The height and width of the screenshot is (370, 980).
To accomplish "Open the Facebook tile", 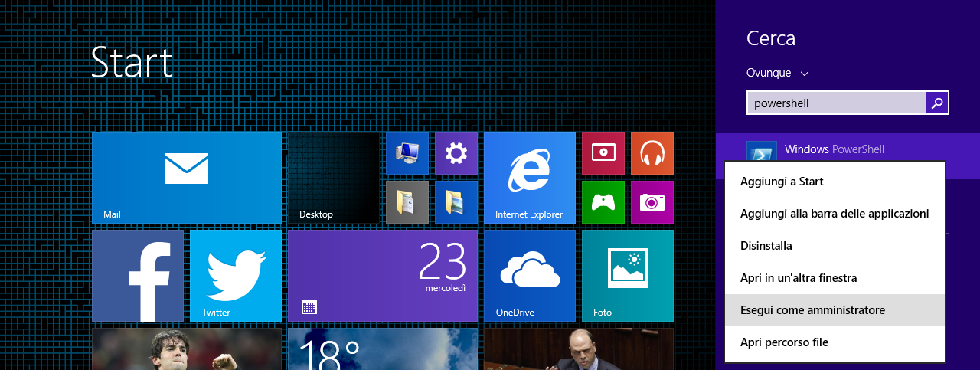I will (x=138, y=276).
